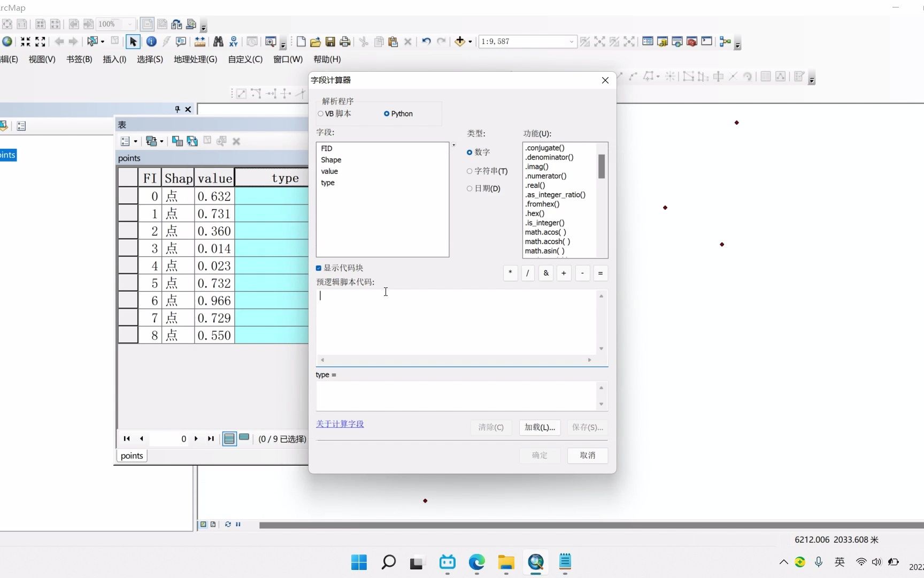This screenshot has width=924, height=578.
Task: Open ArcToolbox from the standard toolbar
Action: (x=691, y=42)
